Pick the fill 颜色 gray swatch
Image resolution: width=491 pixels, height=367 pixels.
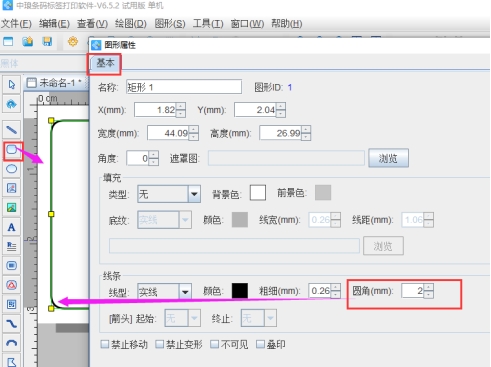coord(240,220)
